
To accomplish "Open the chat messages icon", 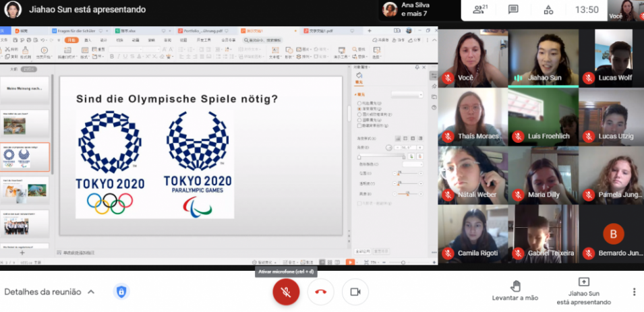I will click(513, 9).
